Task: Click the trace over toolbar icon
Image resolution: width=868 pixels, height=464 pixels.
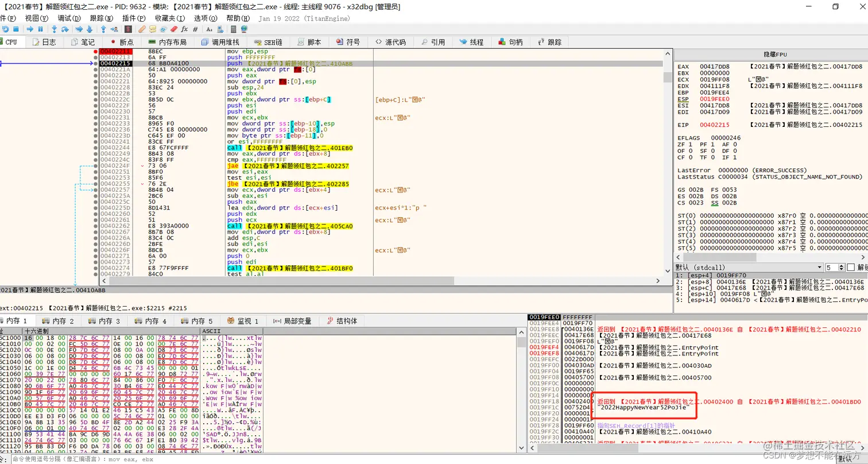Action: tap(90, 29)
